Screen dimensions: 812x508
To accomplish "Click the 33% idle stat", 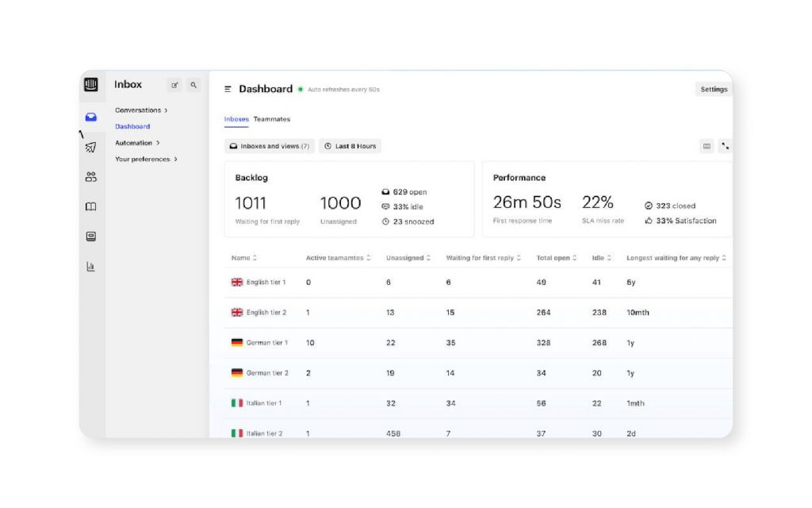I will (402, 206).
